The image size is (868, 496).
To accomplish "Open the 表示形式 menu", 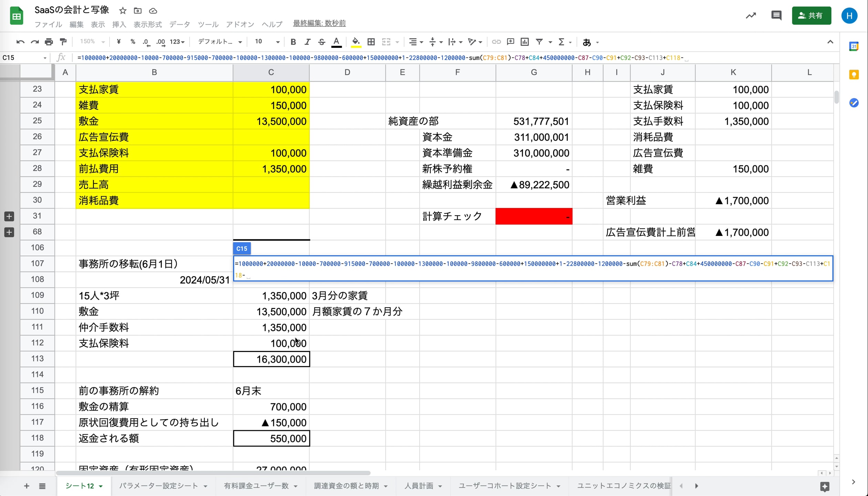I will [x=147, y=24].
